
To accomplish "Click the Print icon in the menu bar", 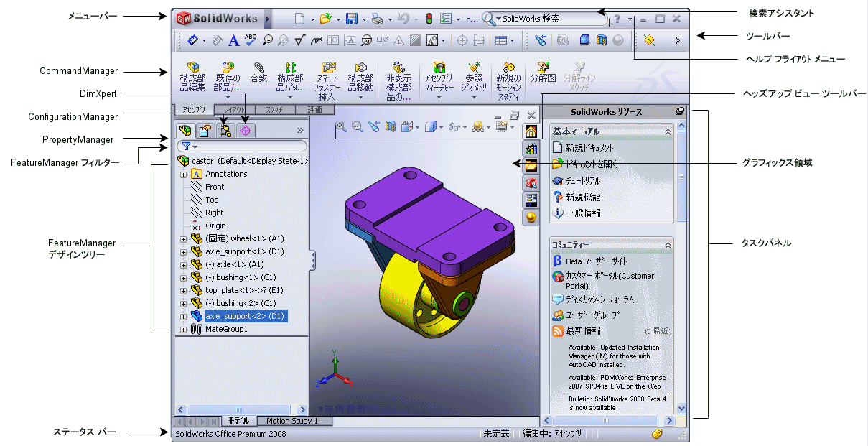I will 377,19.
